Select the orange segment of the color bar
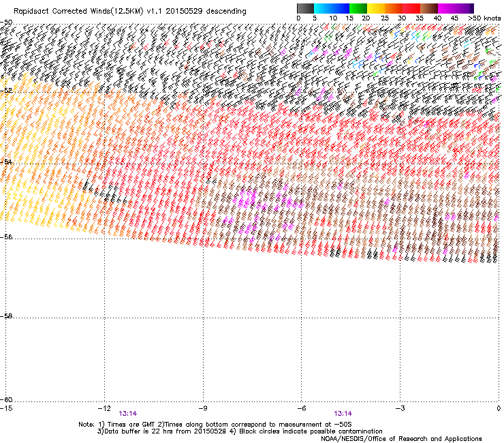 tap(394, 8)
